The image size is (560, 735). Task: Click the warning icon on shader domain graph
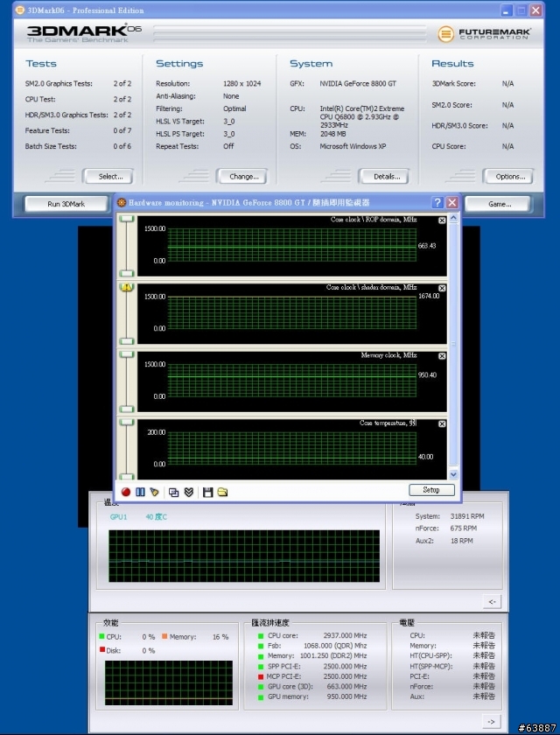(127, 287)
